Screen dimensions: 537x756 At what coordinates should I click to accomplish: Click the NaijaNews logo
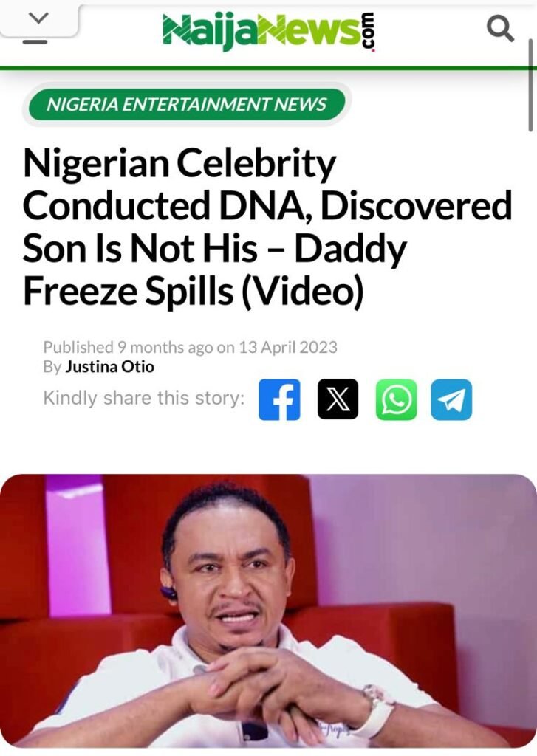click(x=262, y=30)
